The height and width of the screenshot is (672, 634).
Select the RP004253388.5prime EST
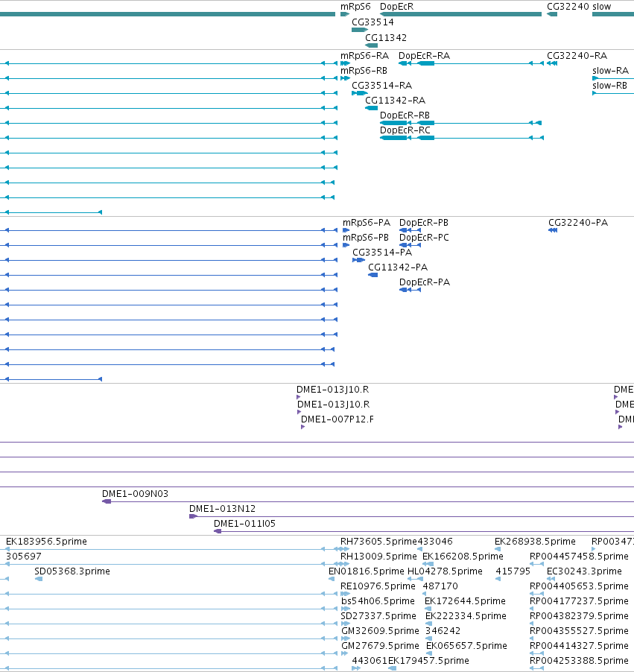(x=536, y=668)
